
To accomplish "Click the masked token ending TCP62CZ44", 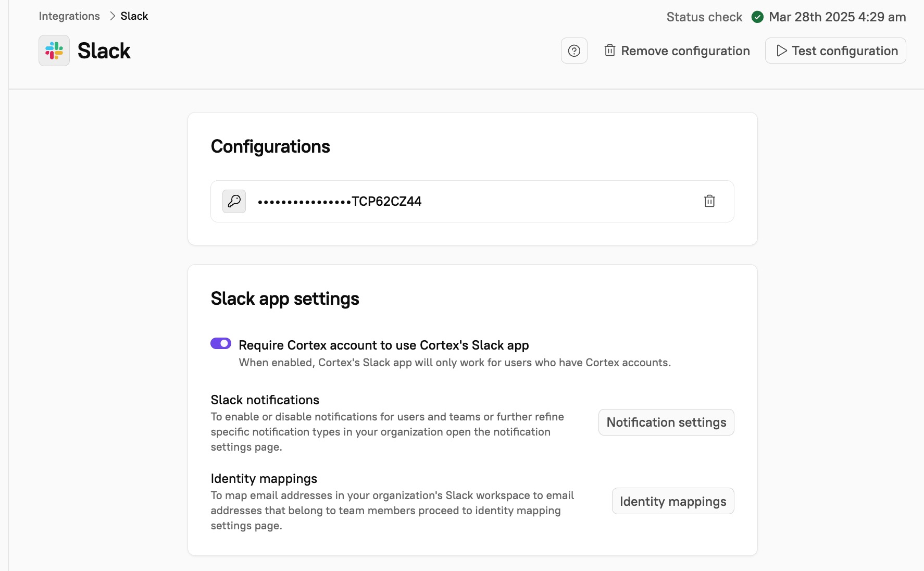I will 339,201.
